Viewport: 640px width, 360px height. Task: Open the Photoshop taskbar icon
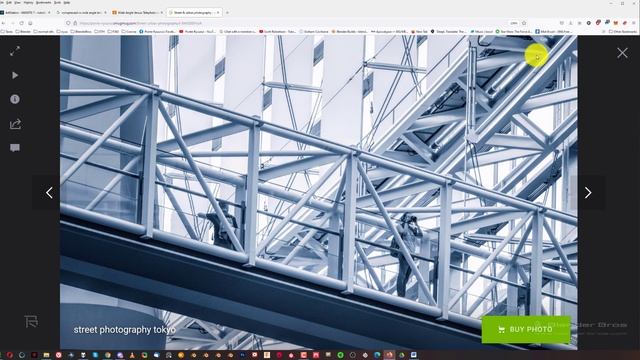tap(242, 355)
